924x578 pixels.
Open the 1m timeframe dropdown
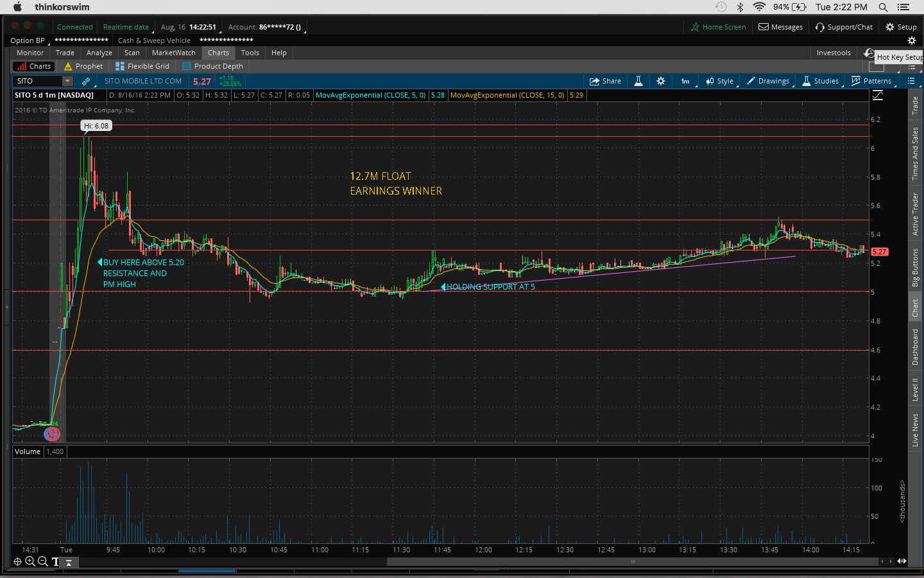685,81
